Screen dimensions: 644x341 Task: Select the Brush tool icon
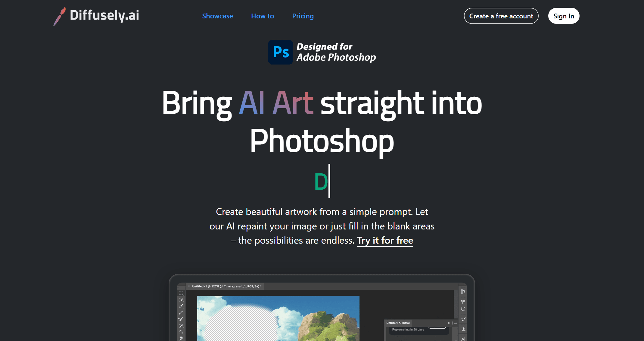tap(181, 319)
